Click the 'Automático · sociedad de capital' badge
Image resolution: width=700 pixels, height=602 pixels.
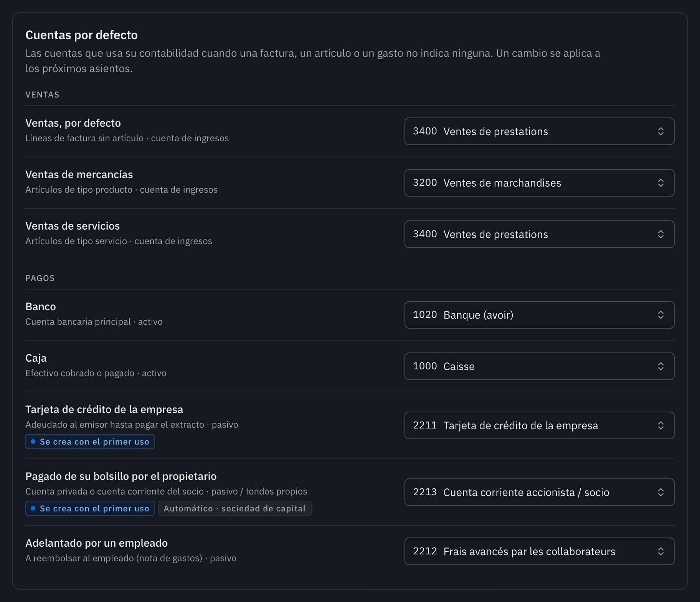(234, 508)
